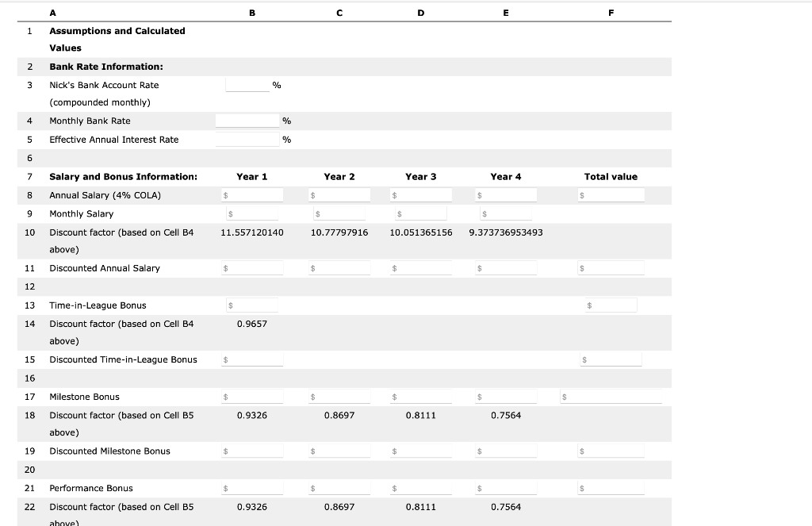Click 0.8111 in row 18

[x=421, y=415]
